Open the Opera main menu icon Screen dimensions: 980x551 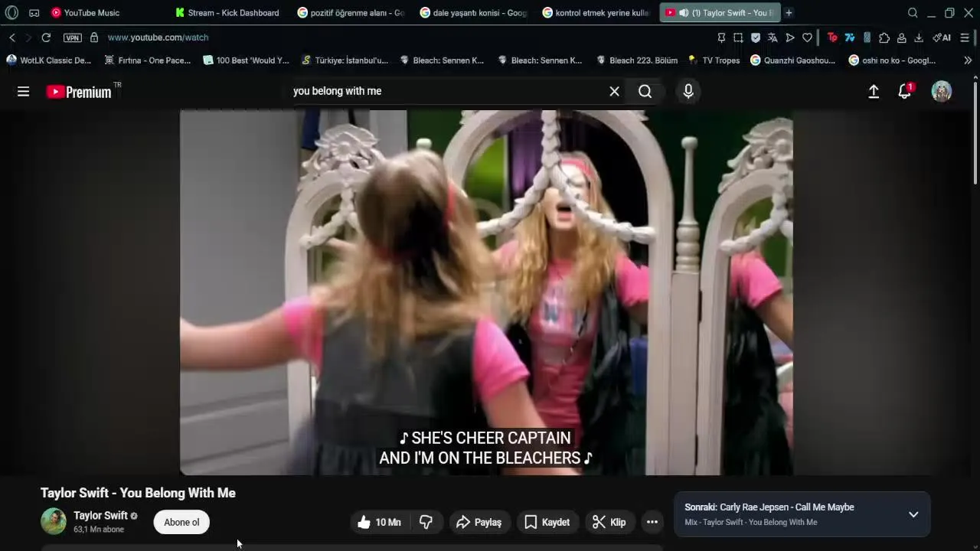click(11, 12)
